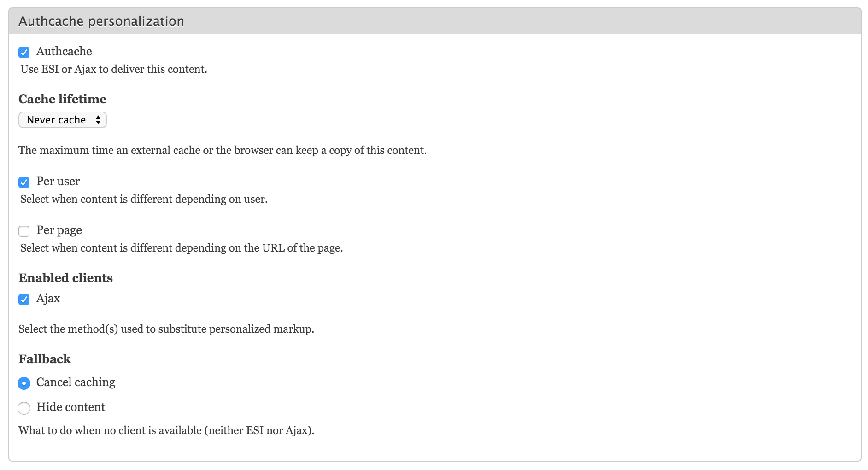
Task: Click the Authcache label text
Action: pyautogui.click(x=64, y=51)
